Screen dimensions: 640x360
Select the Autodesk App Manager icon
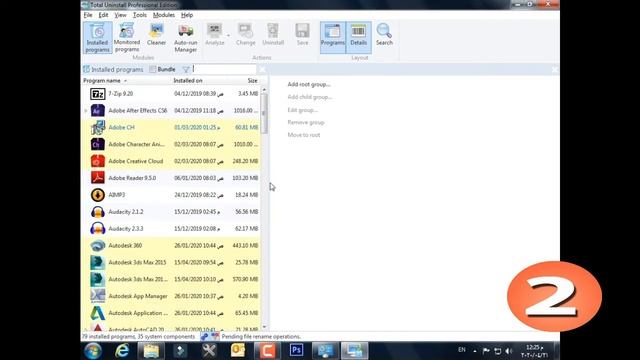pos(98,296)
